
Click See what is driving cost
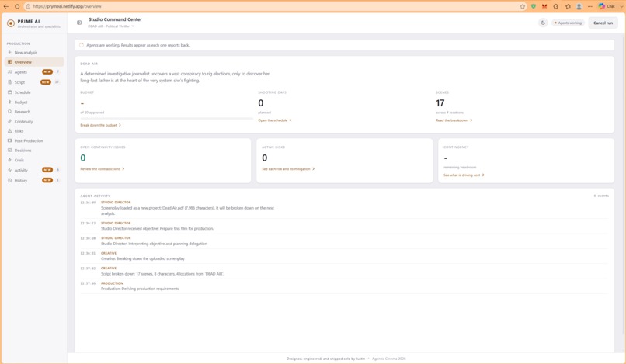point(464,175)
